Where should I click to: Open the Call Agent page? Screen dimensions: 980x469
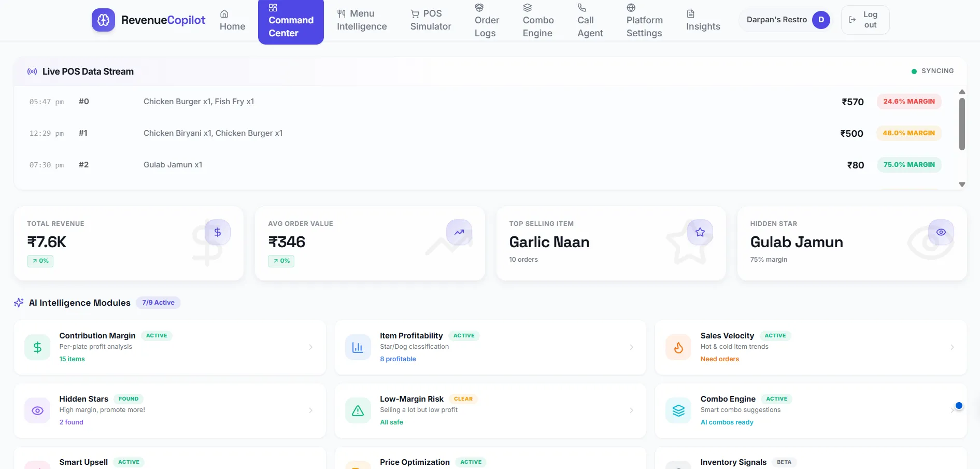590,20
